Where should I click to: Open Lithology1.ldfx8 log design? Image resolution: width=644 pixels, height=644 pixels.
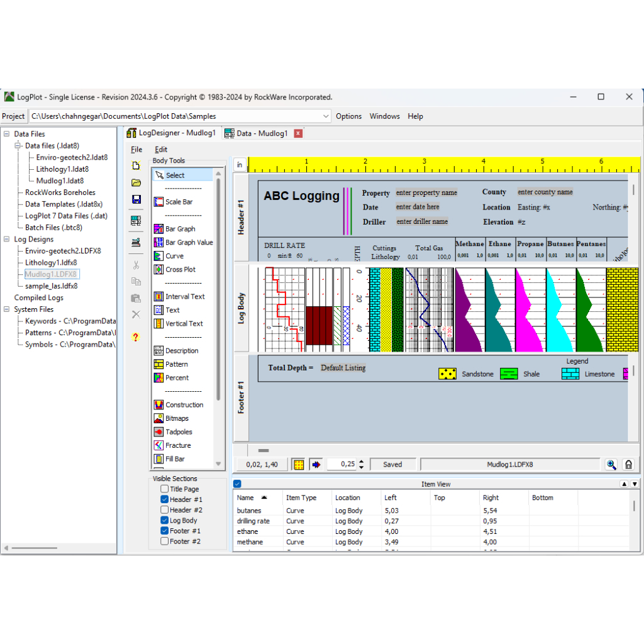(51, 262)
